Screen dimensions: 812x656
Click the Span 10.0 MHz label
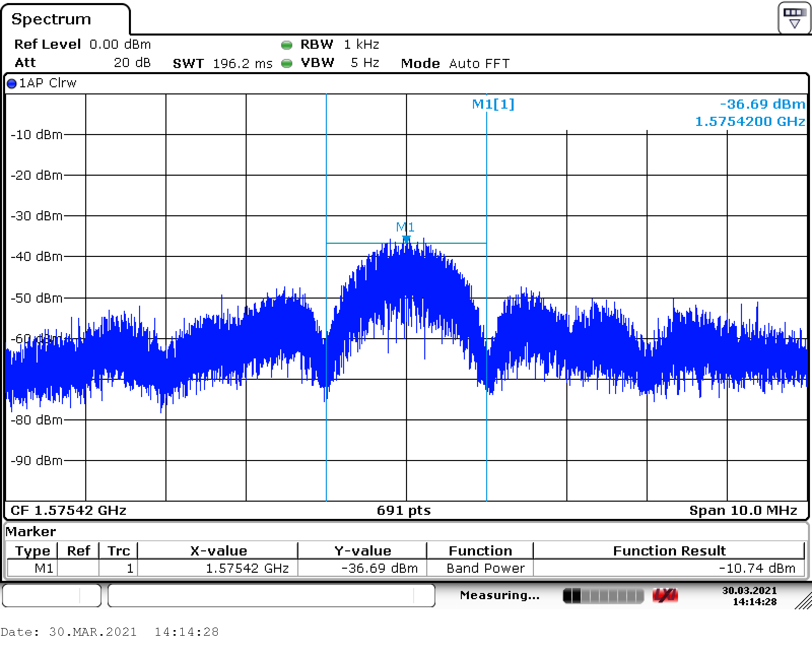coord(743,510)
